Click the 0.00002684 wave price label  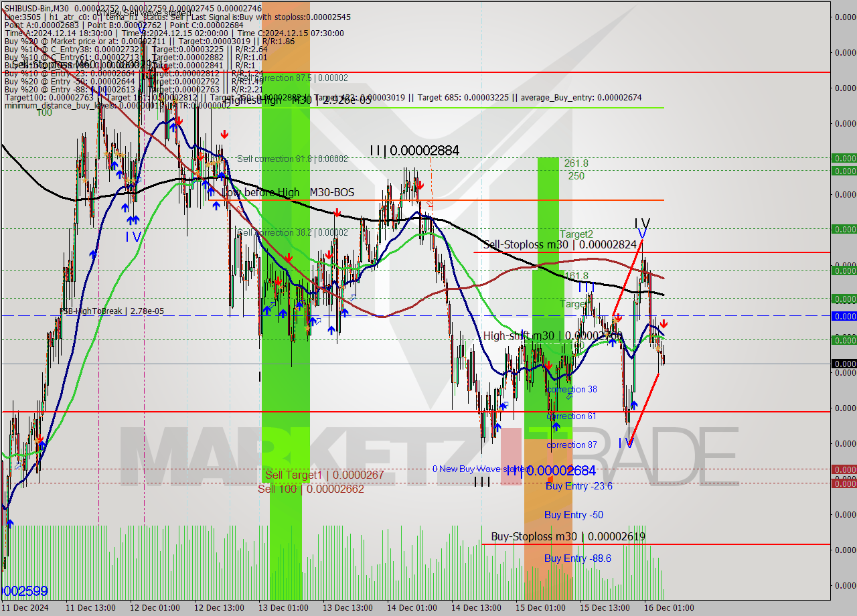click(560, 471)
